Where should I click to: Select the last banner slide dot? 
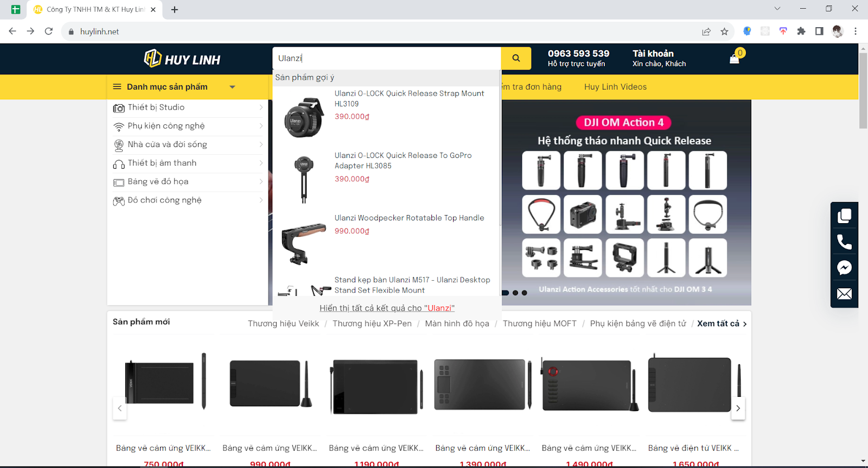[524, 293]
